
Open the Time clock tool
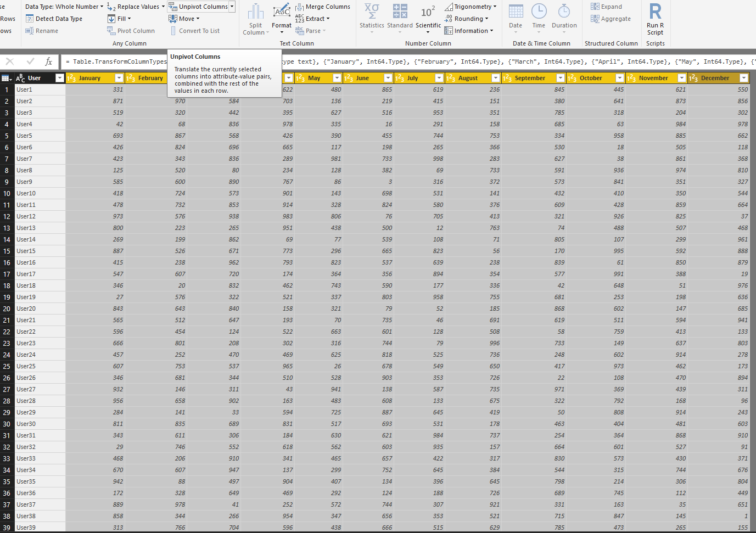click(539, 19)
